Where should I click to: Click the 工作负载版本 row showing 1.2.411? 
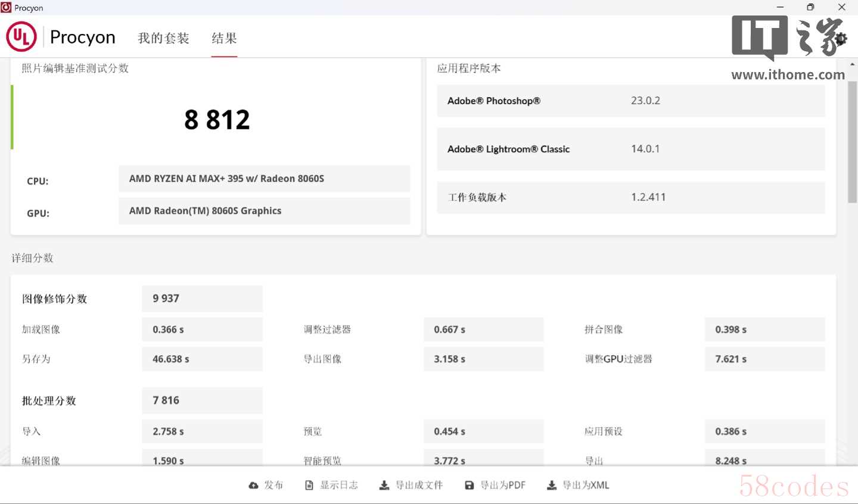(x=630, y=197)
